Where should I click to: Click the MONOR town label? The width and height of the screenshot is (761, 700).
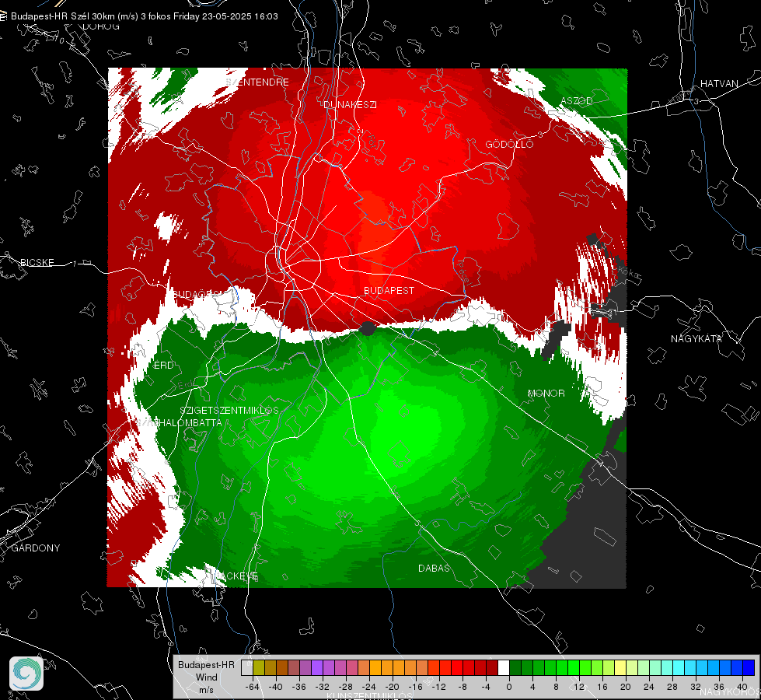[546, 393]
